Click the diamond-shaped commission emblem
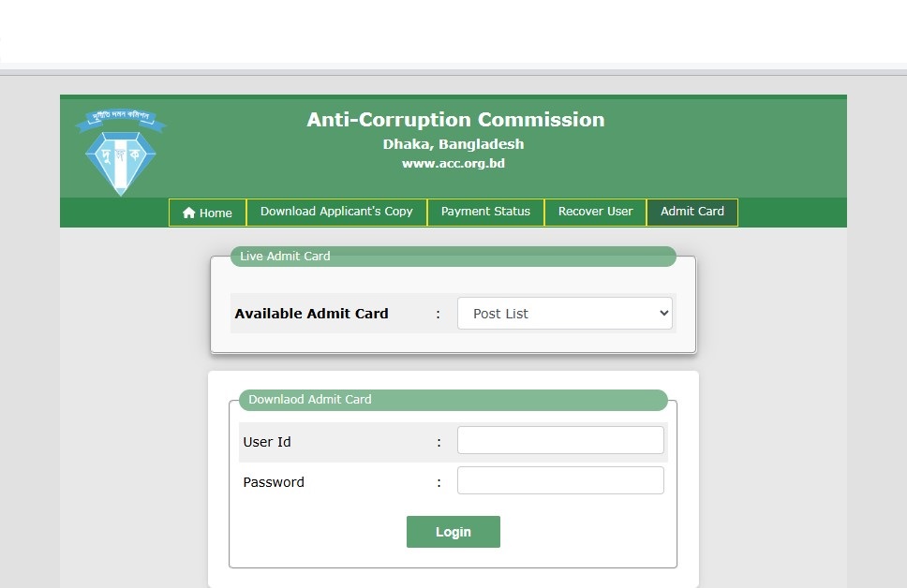Image resolution: width=907 pixels, height=588 pixels. 121,161
